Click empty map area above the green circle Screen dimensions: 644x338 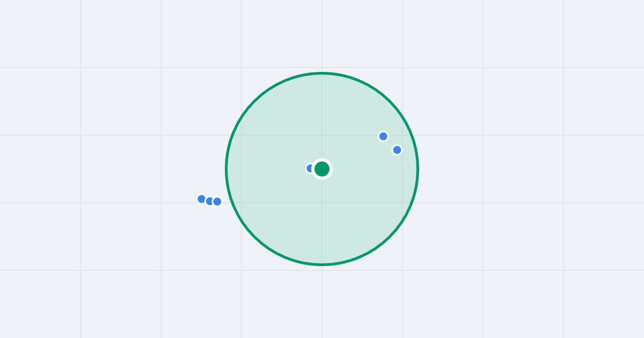[322, 35]
